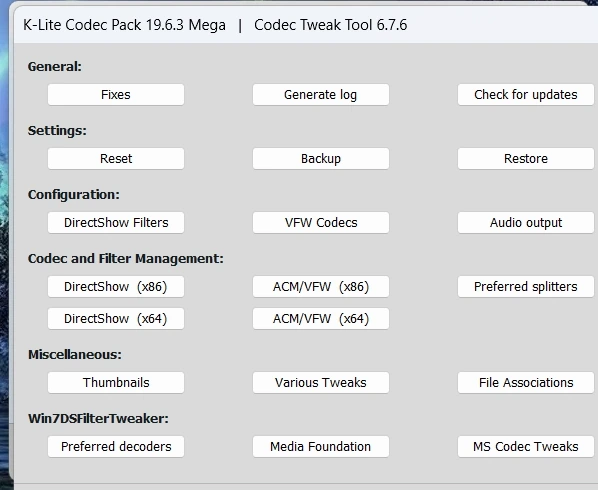The height and width of the screenshot is (490, 598).
Task: Open Various Tweaks
Action: click(321, 383)
